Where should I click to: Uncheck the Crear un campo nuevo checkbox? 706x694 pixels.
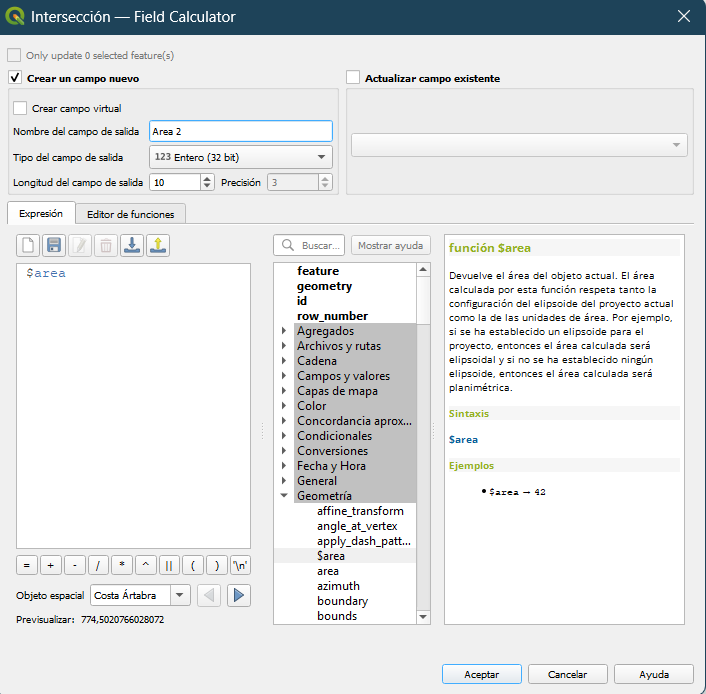pos(15,78)
